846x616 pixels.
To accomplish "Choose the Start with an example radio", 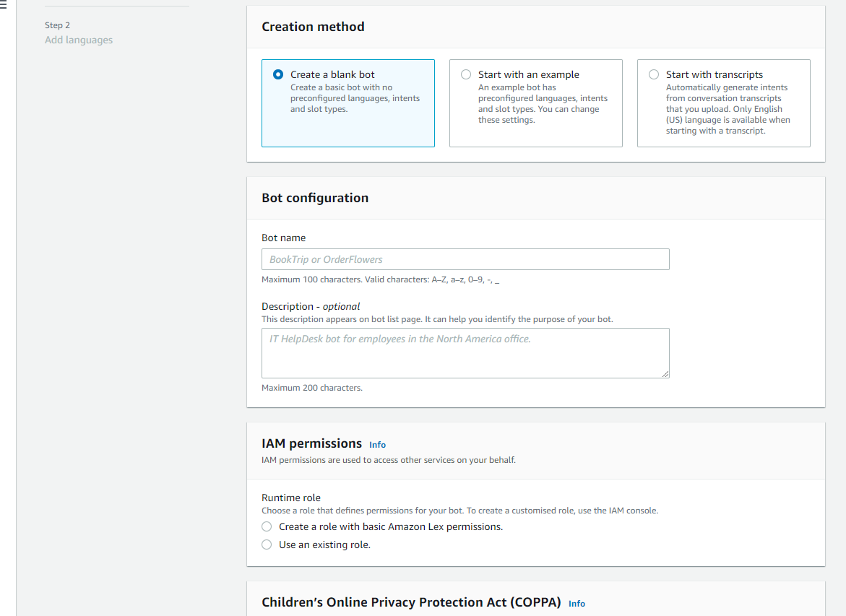I will coord(466,74).
